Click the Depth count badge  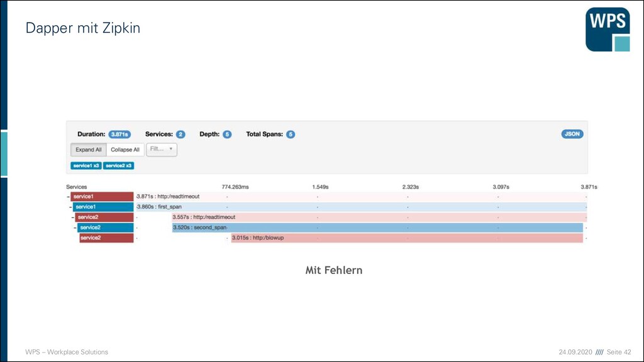click(226, 134)
